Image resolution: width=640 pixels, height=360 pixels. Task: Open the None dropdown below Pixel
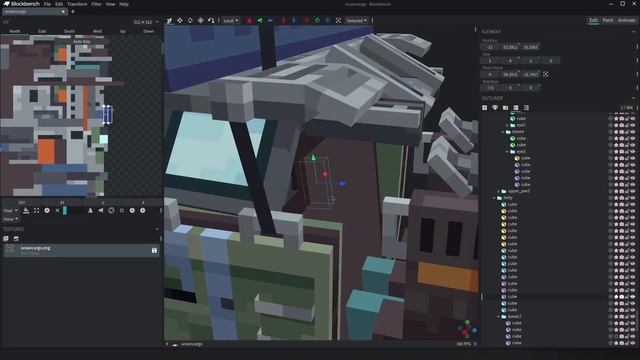[10, 219]
